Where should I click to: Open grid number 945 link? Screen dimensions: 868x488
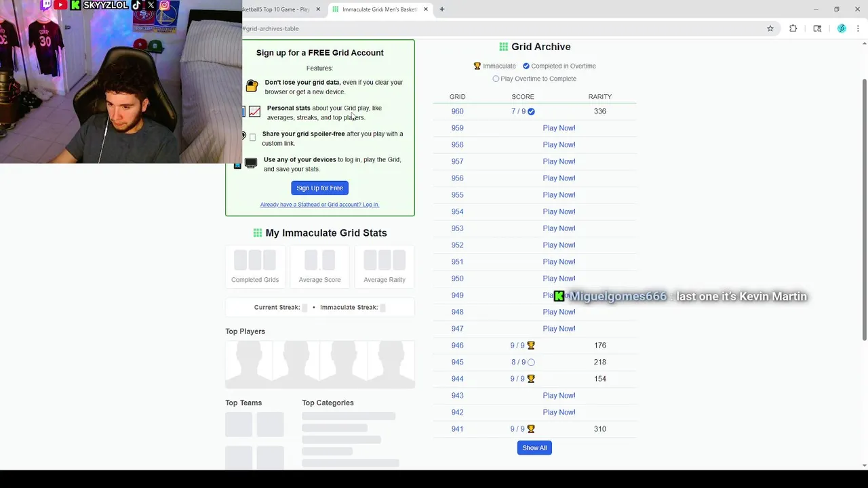457,362
